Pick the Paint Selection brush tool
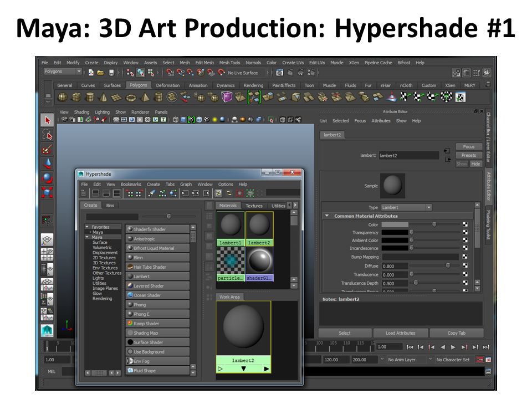This screenshot has width=532, height=399. pos(47,149)
